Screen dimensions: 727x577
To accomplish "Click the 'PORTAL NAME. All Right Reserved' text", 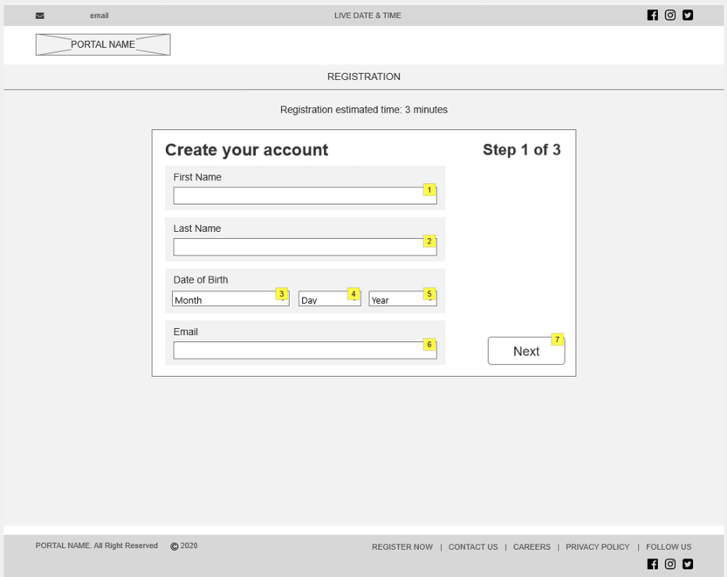I will (x=96, y=545).
